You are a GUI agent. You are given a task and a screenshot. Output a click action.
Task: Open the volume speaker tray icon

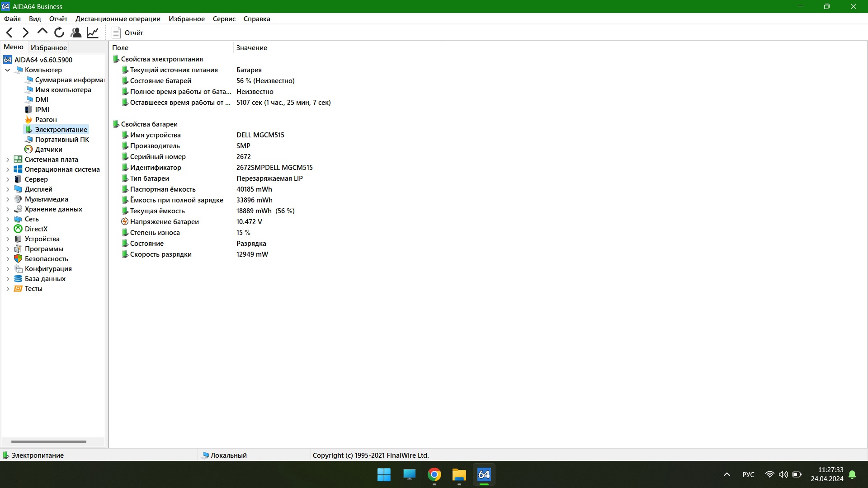pos(783,474)
